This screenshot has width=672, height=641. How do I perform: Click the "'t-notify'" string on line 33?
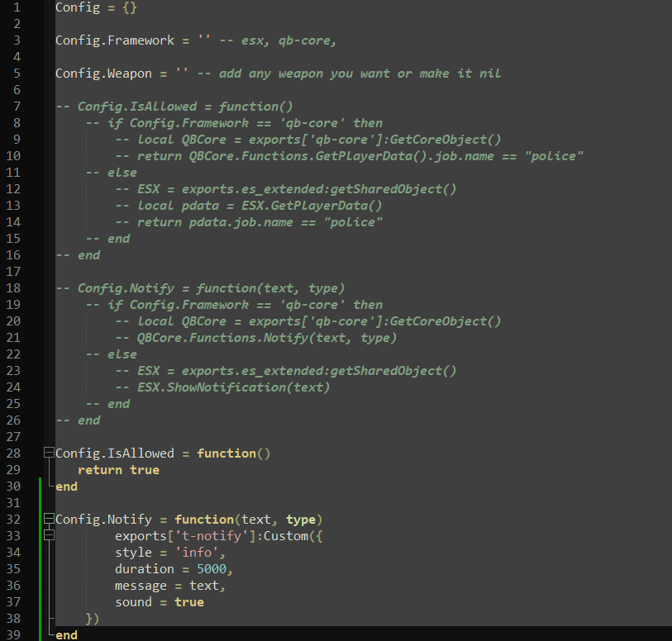tap(212, 536)
